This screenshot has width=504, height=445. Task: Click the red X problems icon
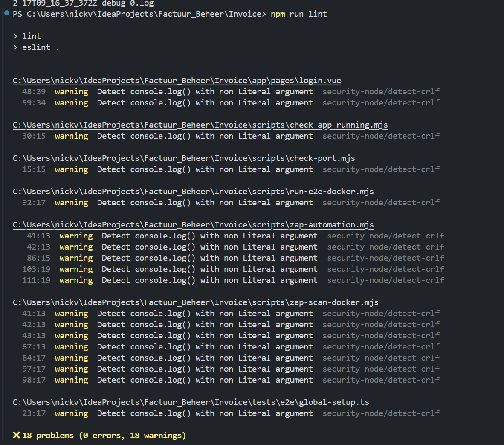[x=16, y=436]
